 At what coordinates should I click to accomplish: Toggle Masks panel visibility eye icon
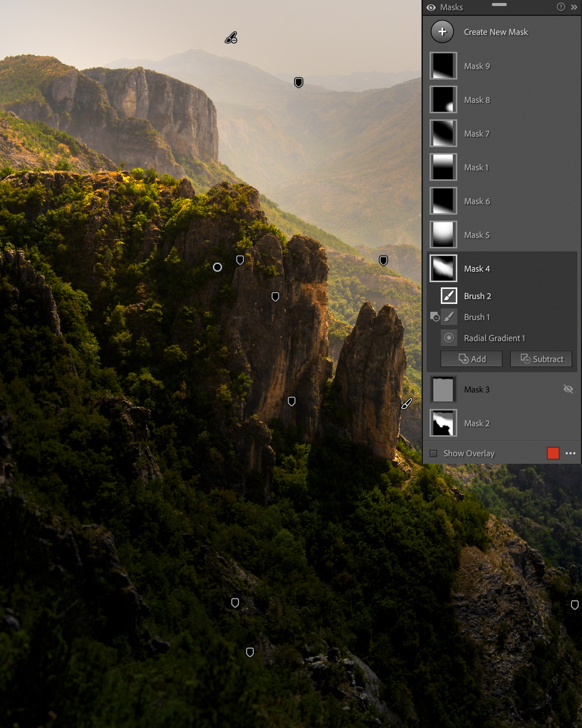click(x=431, y=8)
